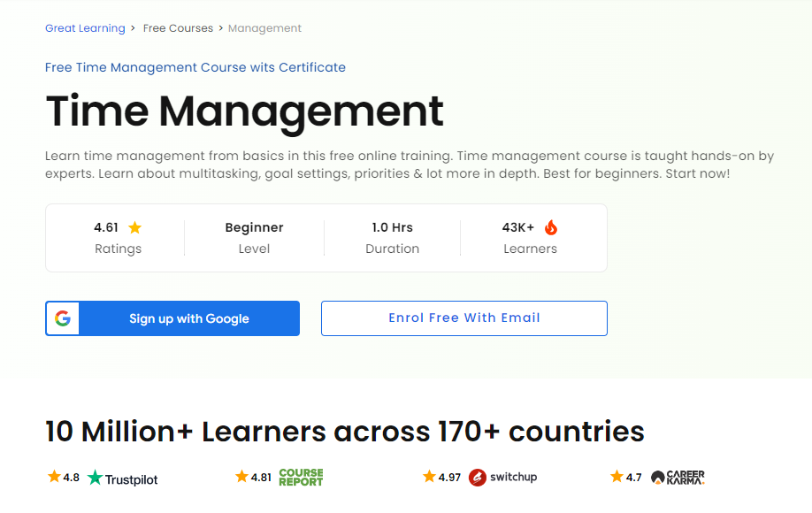Screen dimensions: 812x513
Task: Click the switchup red logo icon
Action: (478, 478)
